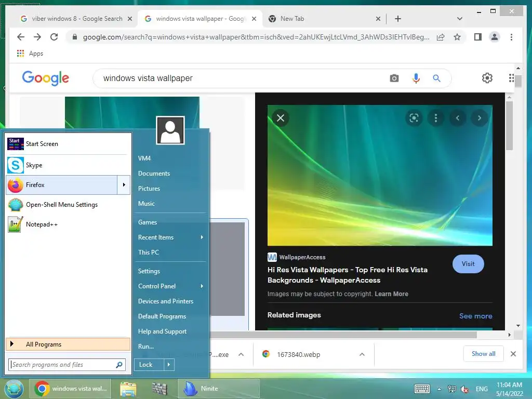Open options for the .exe download
The width and height of the screenshot is (532, 399).
[x=241, y=354]
